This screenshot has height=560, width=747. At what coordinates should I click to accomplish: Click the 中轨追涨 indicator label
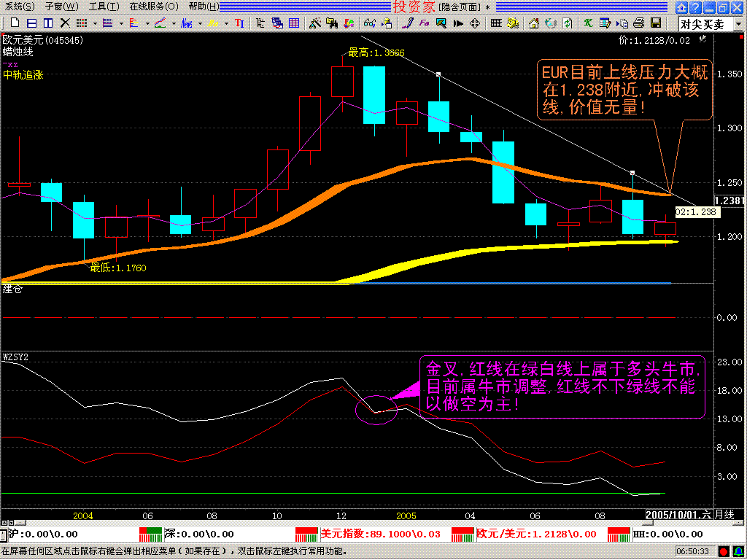[x=23, y=75]
